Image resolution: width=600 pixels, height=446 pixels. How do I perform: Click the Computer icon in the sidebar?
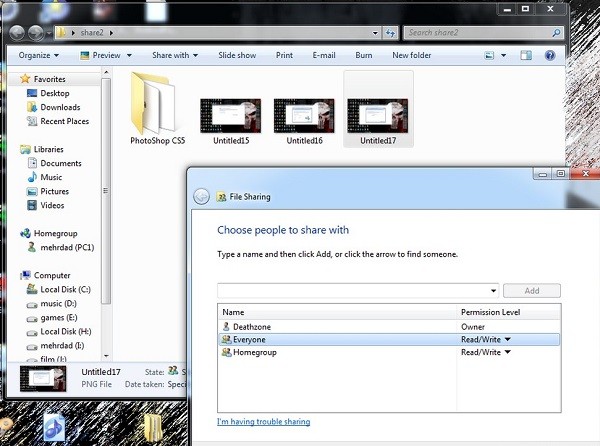pos(25,275)
